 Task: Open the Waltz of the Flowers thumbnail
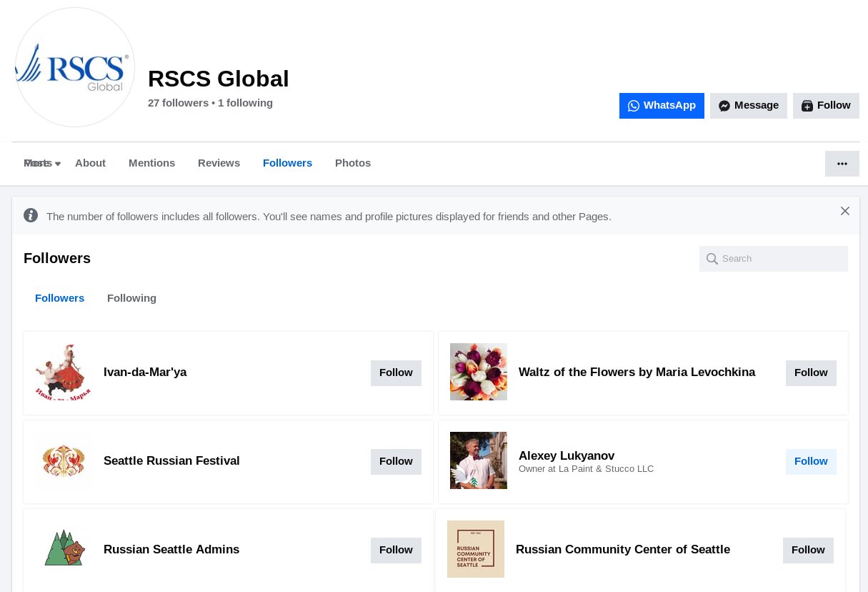click(479, 372)
